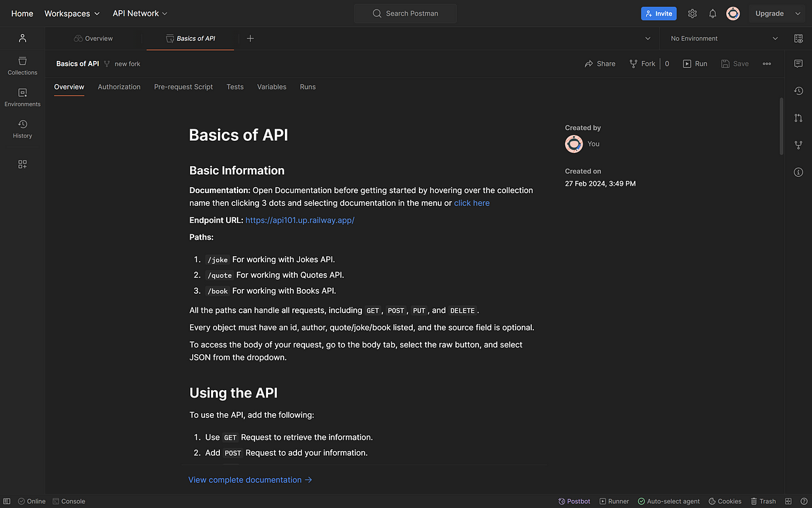This screenshot has width=812, height=508.
Task: Open Postbot in status bar
Action: point(574,501)
